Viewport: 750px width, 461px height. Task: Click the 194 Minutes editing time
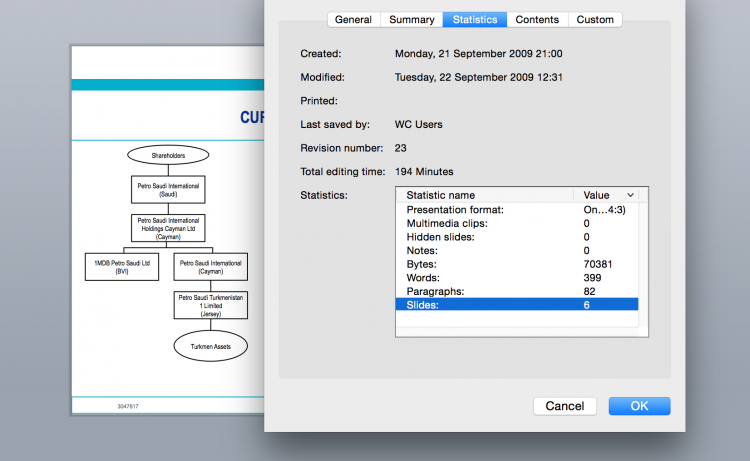pos(424,172)
